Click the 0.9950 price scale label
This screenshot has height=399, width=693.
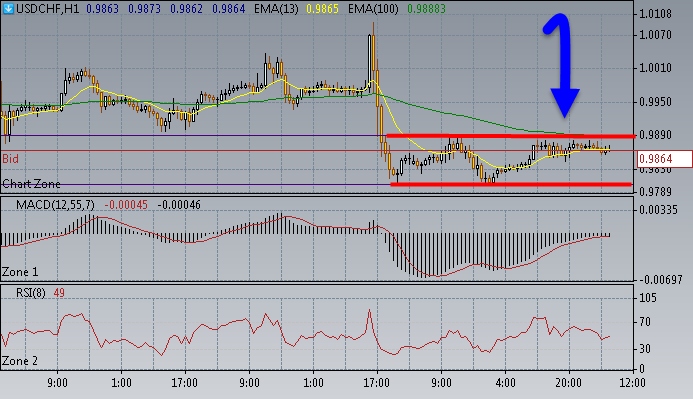click(655, 102)
